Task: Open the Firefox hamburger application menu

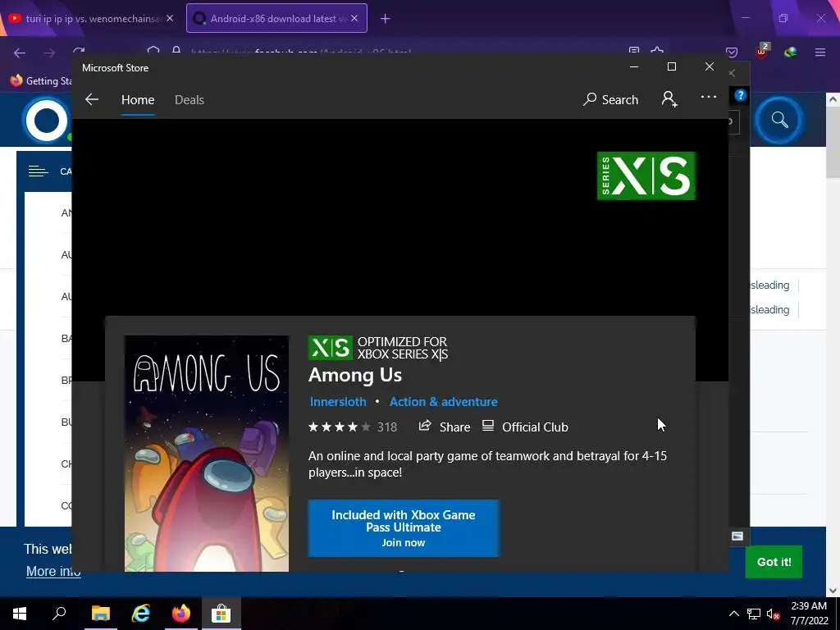Action: click(x=819, y=52)
